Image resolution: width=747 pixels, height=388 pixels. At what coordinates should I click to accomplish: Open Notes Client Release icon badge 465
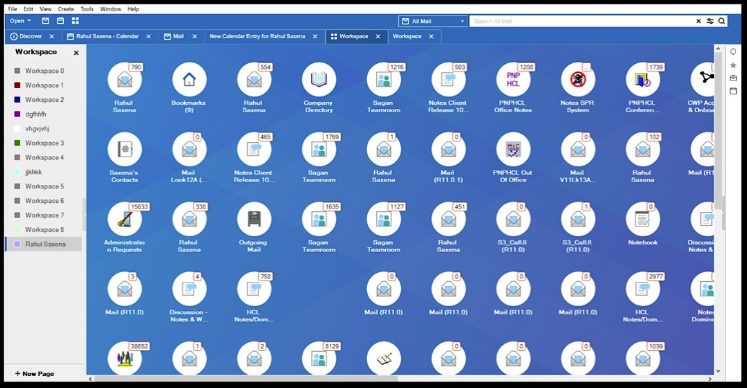tap(254, 149)
